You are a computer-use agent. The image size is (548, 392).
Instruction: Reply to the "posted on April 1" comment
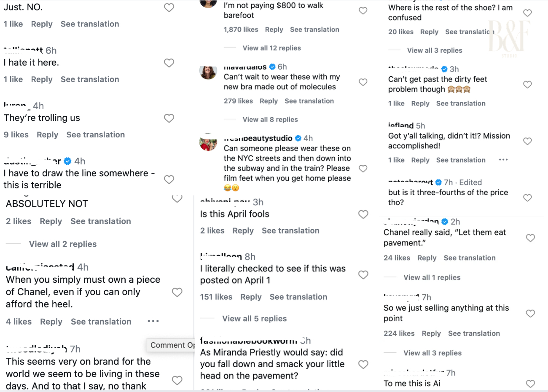tap(251, 297)
